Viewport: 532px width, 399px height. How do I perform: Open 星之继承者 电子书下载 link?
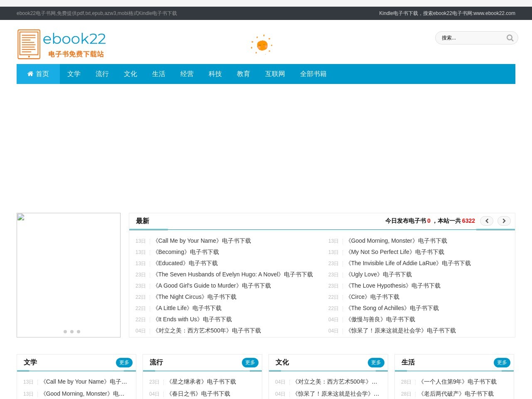click(x=201, y=382)
